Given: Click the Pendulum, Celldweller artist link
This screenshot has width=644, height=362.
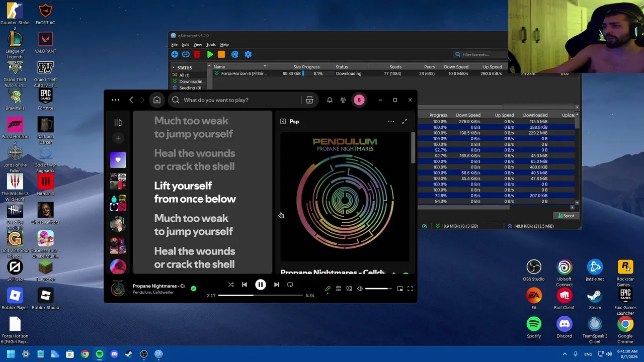Looking at the screenshot, I should [153, 293].
